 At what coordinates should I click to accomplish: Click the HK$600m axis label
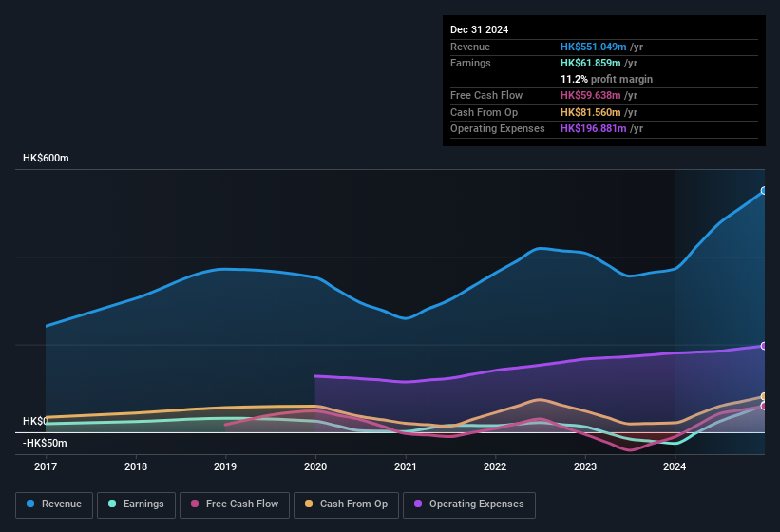coord(46,158)
